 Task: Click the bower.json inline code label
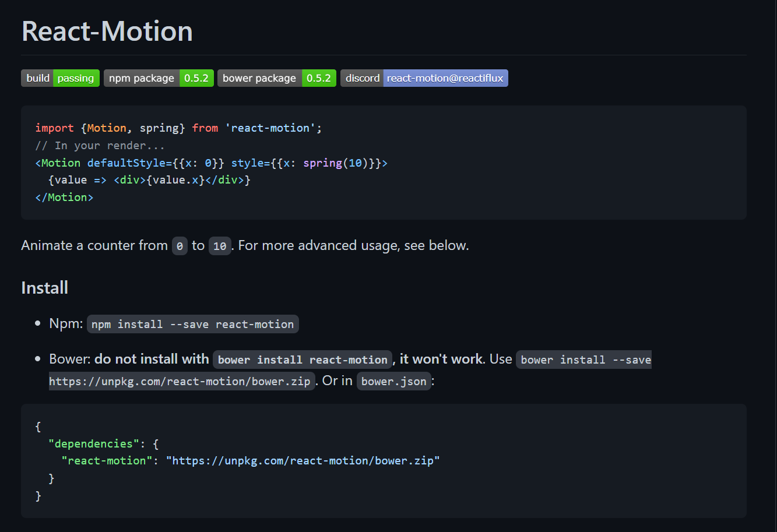pos(393,381)
